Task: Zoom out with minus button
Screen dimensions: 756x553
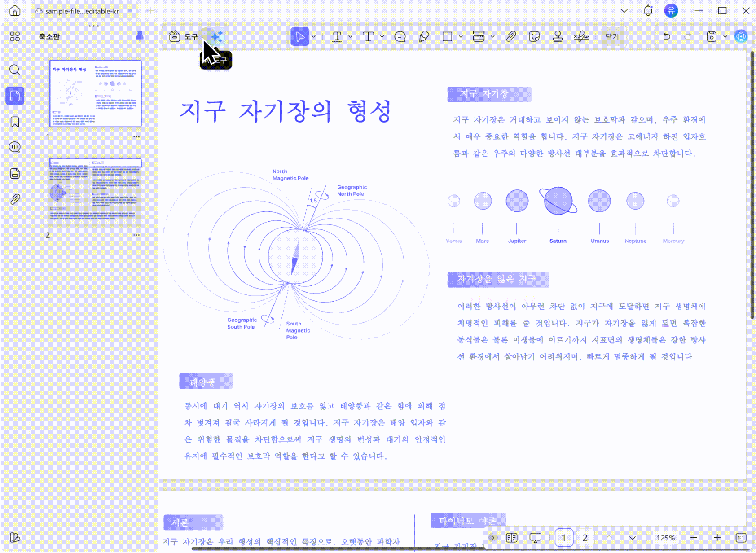Action: [x=694, y=538]
